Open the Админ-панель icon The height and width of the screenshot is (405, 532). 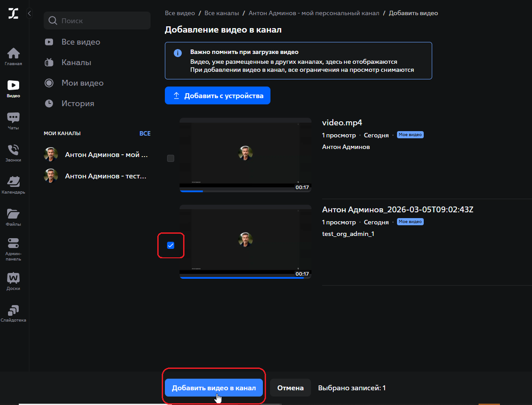click(13, 248)
